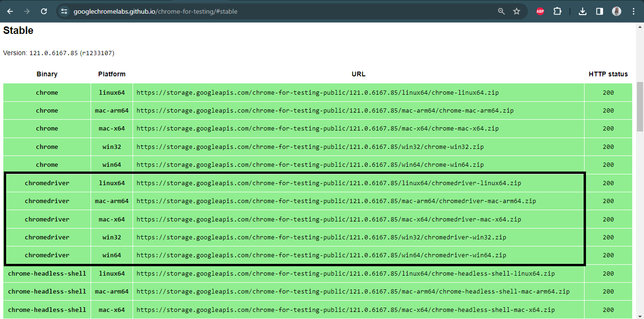
Task: Toggle the side panel icon
Action: point(600,11)
